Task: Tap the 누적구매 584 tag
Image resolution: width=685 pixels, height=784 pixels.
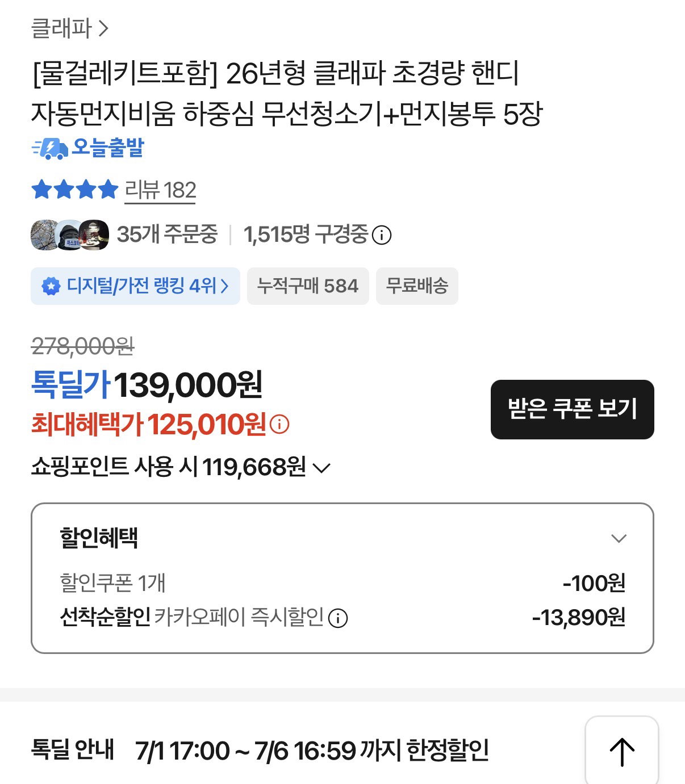Action: point(308,286)
